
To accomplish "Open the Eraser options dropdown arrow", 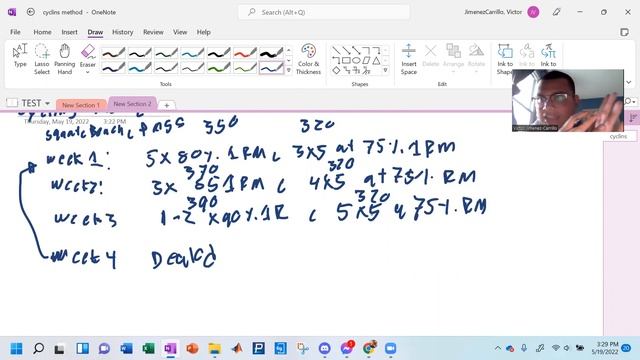I will (87, 72).
